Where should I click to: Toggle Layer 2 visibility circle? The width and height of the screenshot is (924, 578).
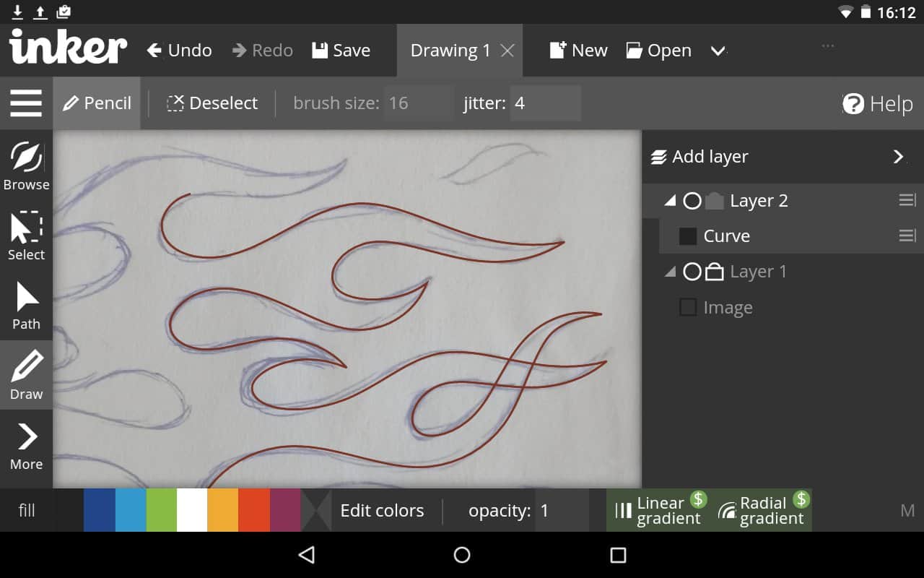click(x=692, y=201)
